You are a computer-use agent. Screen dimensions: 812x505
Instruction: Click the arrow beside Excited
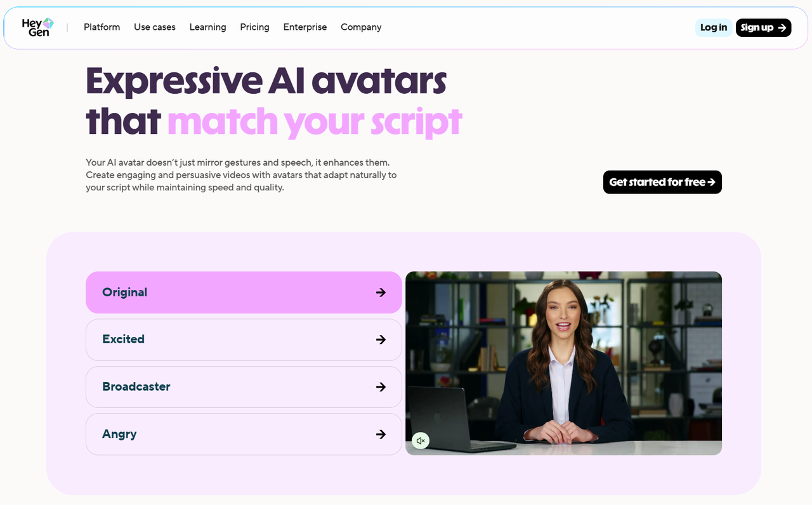tap(381, 339)
